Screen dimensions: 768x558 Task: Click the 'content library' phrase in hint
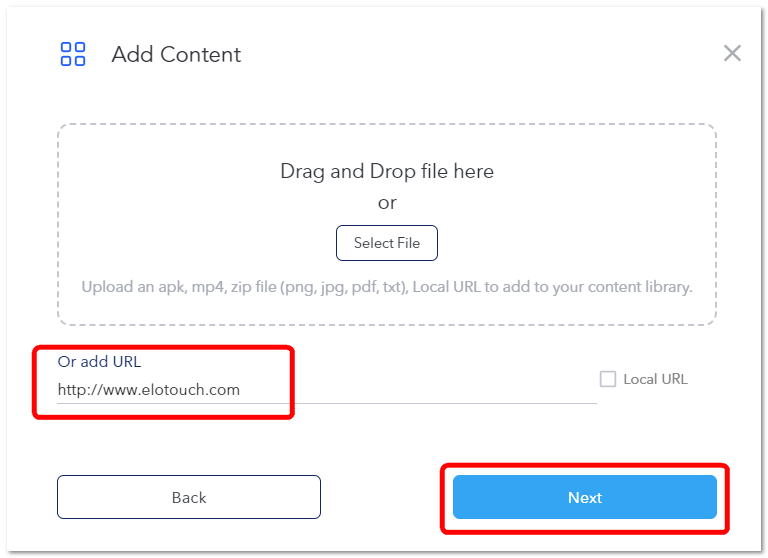click(640, 287)
